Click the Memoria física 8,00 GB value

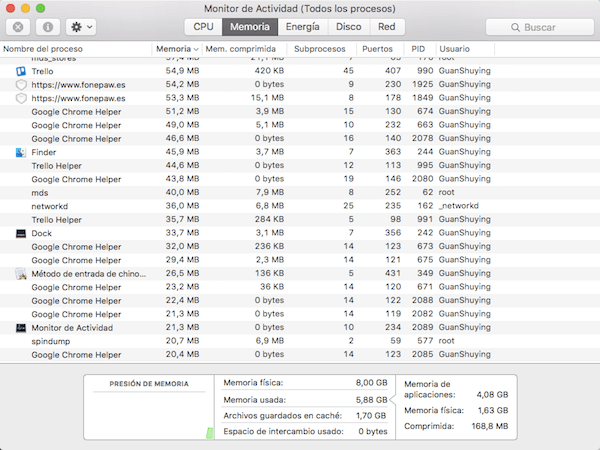(x=372, y=383)
